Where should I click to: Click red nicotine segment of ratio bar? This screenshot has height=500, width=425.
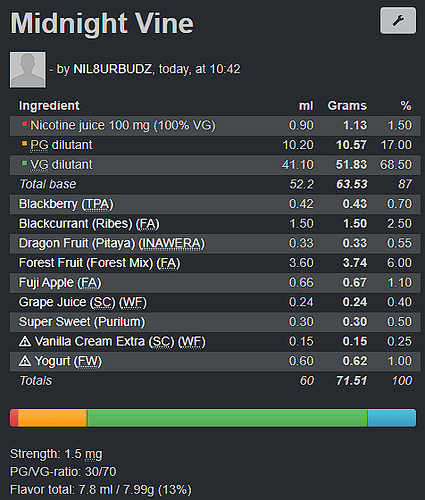[x=14, y=418]
